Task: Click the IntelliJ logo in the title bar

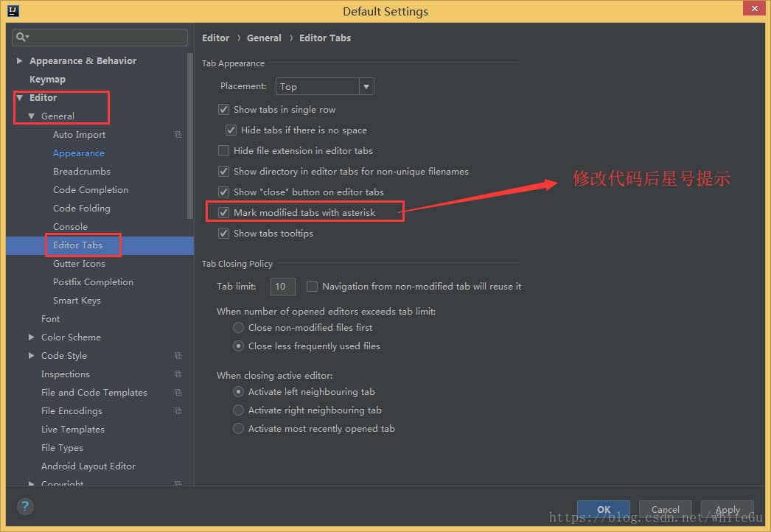Action: (13, 11)
